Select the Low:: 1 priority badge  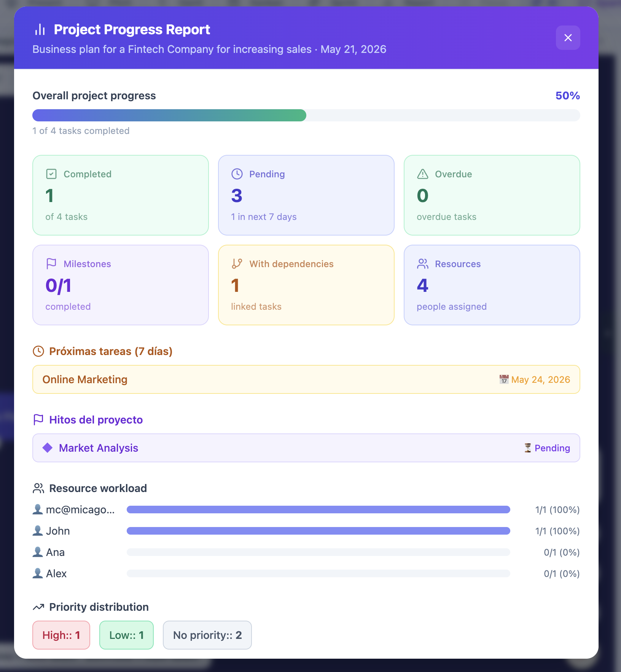126,635
